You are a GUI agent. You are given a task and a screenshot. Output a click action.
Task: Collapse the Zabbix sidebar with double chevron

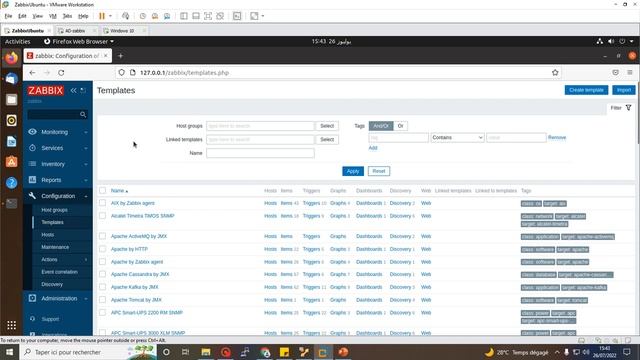click(73, 90)
